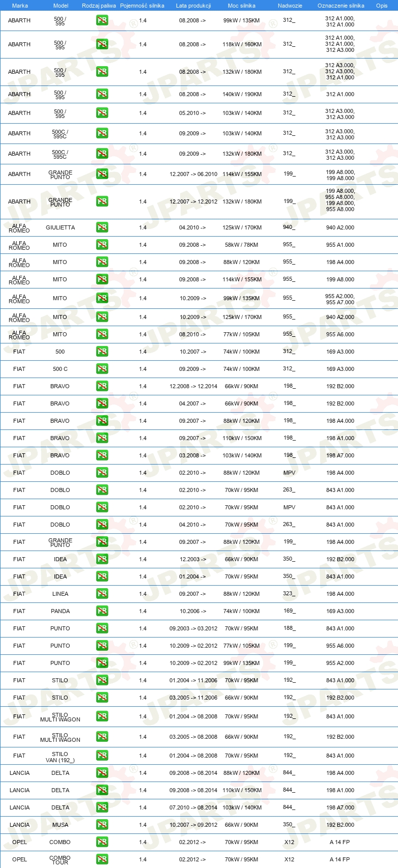Click the 12.2003 -> production date cell

coord(192,559)
